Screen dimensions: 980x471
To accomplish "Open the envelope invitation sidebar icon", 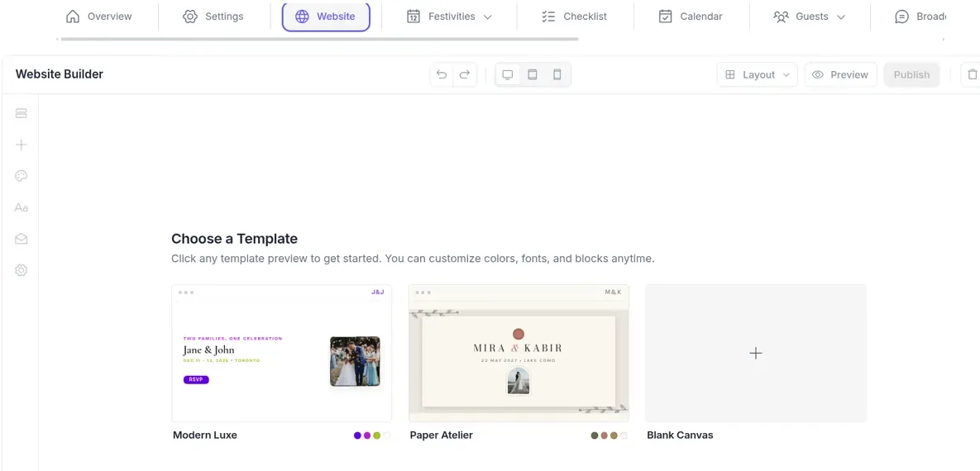I will click(x=22, y=239).
